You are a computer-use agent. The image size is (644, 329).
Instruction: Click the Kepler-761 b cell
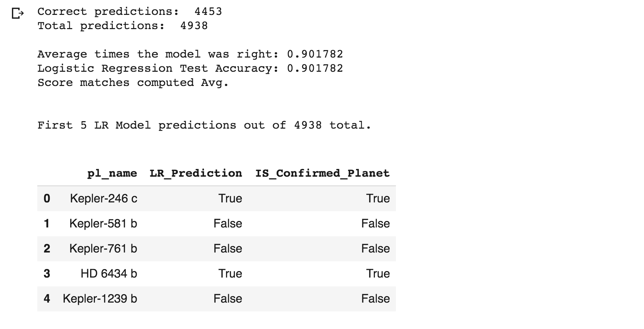[103, 248]
